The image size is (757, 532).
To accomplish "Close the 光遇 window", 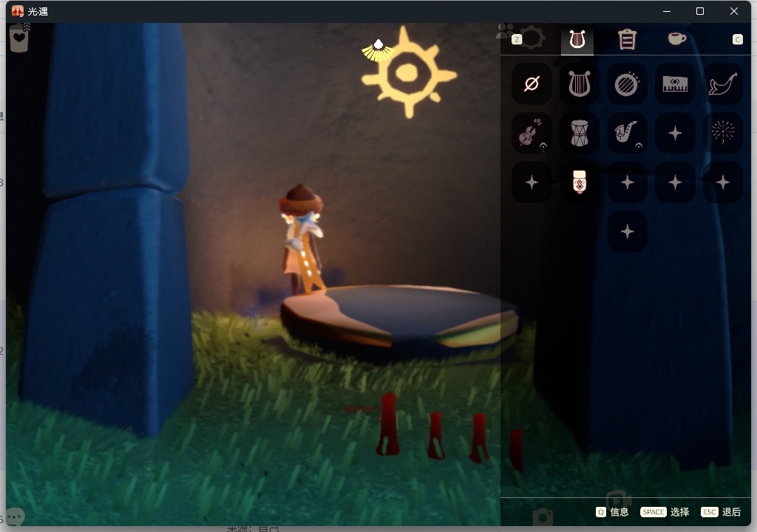I will tap(734, 11).
